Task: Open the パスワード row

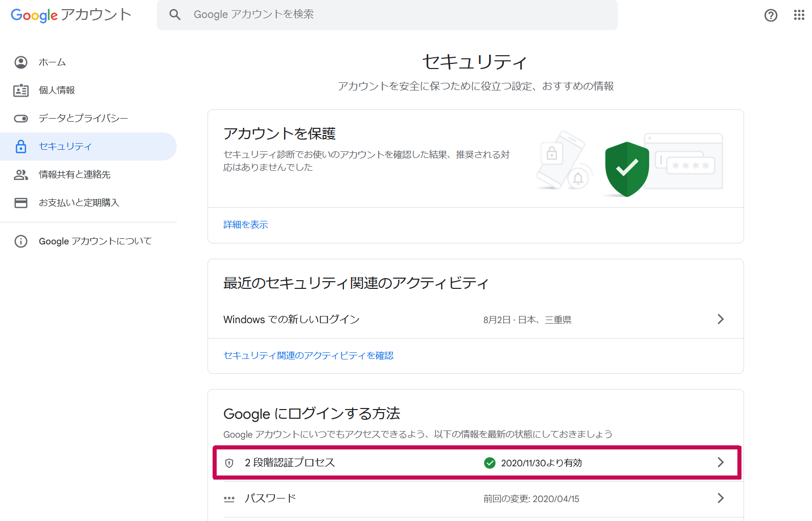Action: 475,499
